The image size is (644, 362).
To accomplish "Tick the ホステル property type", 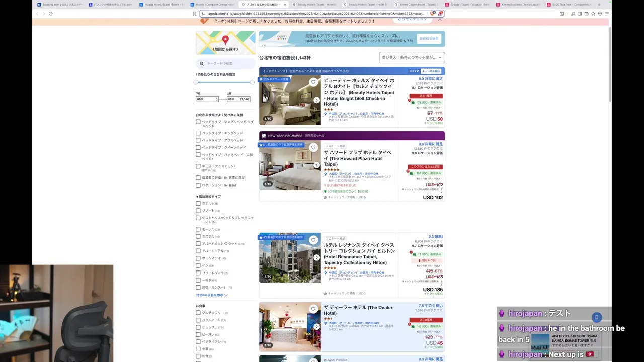I will [x=198, y=237].
